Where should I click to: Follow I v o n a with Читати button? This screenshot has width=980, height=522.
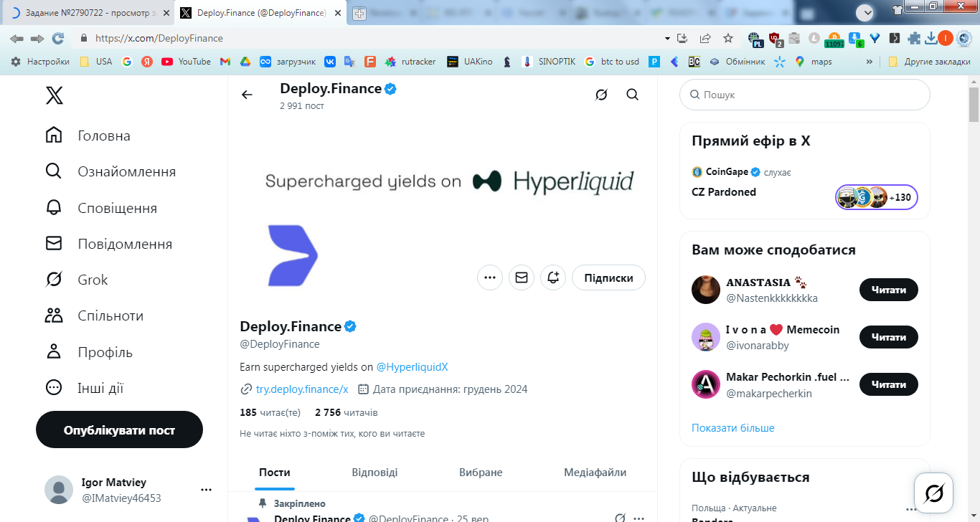(889, 337)
